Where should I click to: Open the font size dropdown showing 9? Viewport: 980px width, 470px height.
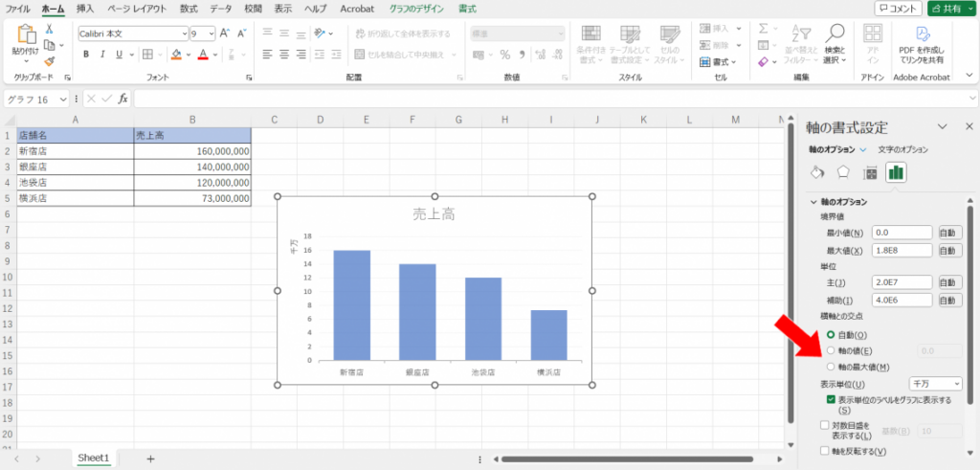coord(212,34)
